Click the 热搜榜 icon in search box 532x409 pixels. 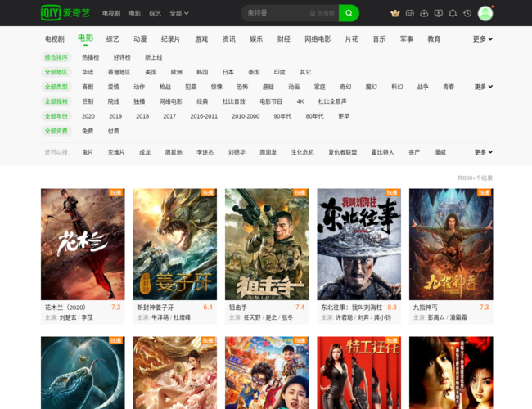coord(322,13)
